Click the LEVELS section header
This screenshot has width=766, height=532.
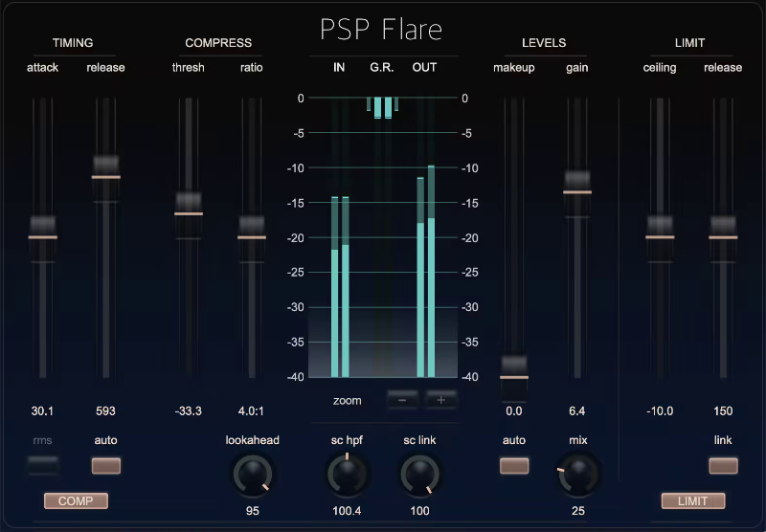[x=544, y=43]
